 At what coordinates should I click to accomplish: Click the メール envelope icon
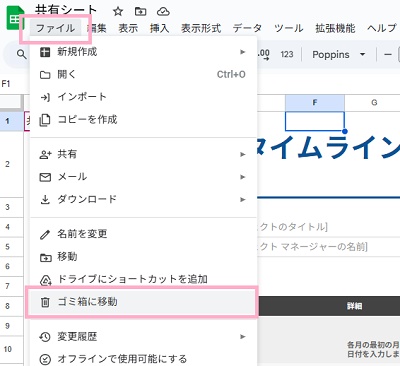45,177
